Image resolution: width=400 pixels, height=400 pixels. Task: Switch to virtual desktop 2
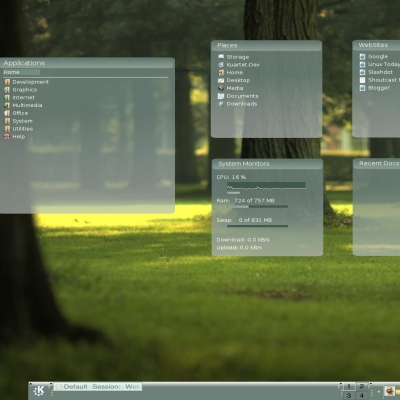tap(362, 387)
